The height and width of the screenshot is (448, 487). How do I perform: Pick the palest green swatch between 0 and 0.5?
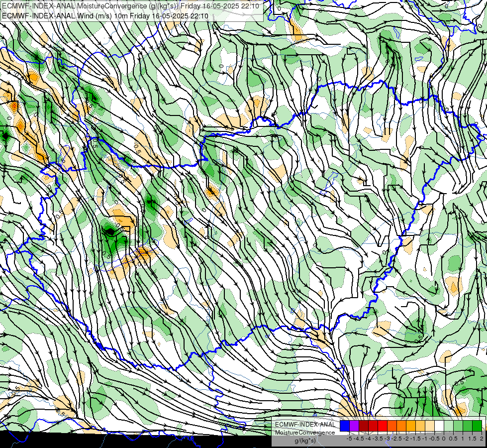coord(449,426)
